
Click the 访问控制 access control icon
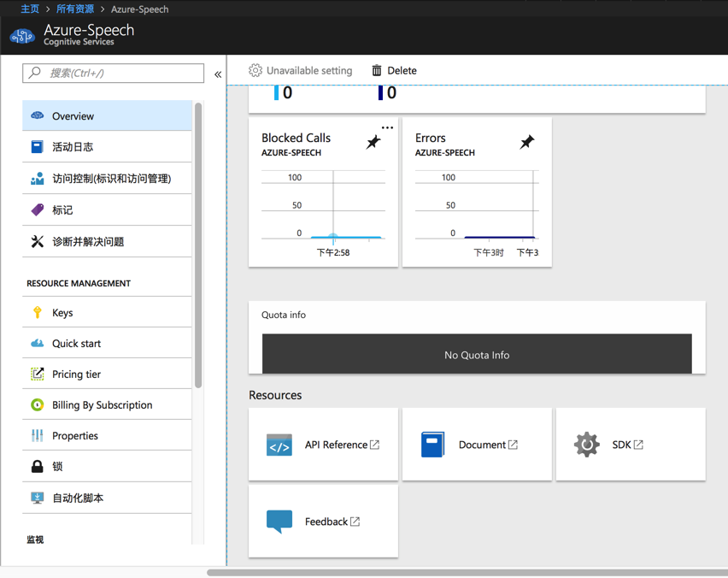(x=37, y=179)
